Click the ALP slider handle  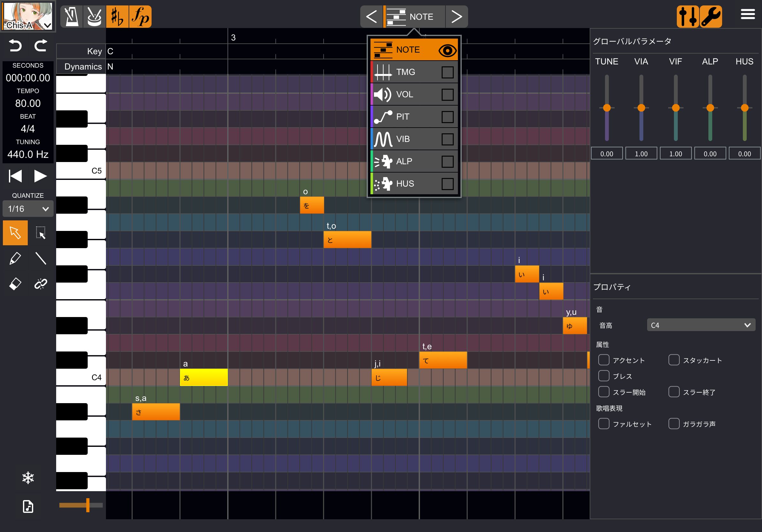pyautogui.click(x=710, y=108)
